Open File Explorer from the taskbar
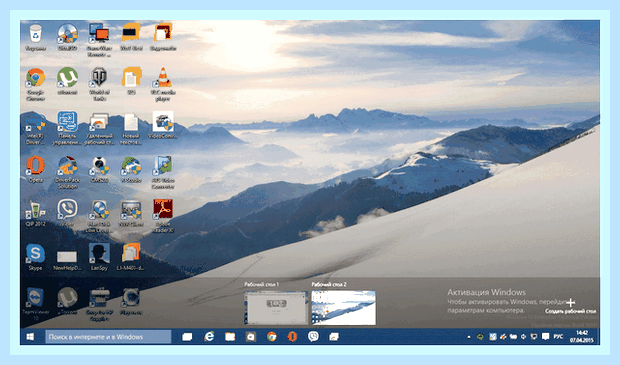 click(x=230, y=337)
